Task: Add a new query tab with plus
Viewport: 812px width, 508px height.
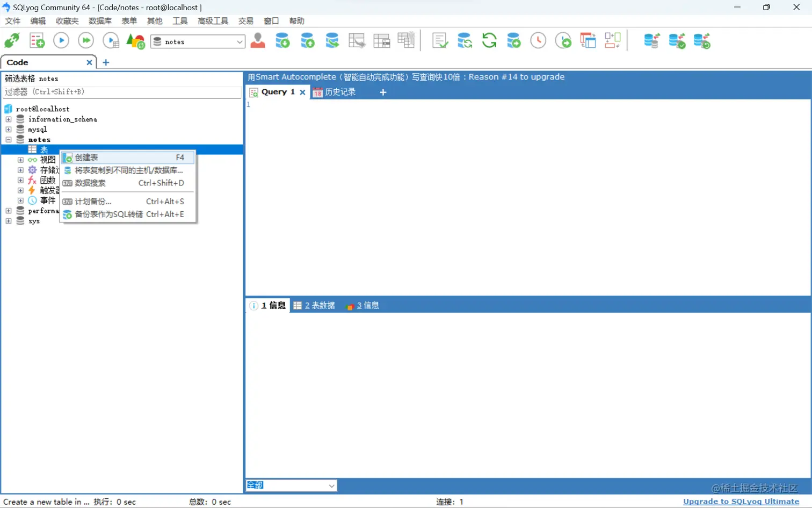Action: click(x=383, y=92)
